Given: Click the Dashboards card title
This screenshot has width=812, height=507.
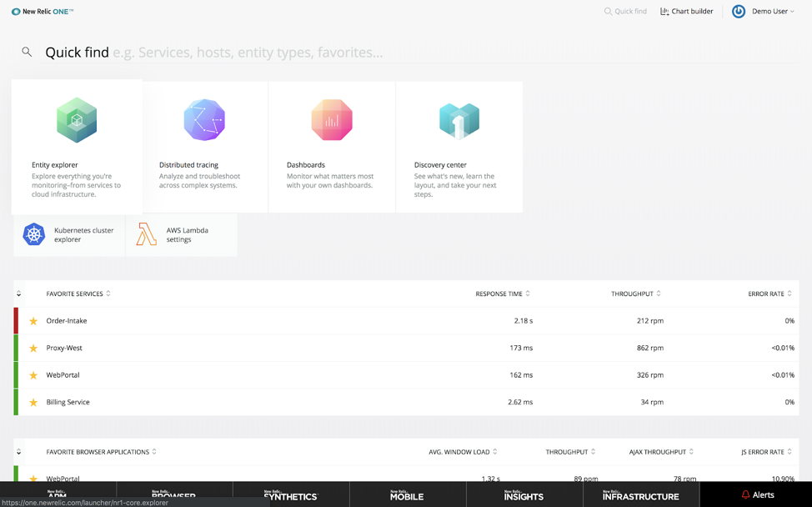Looking at the screenshot, I should (x=306, y=164).
